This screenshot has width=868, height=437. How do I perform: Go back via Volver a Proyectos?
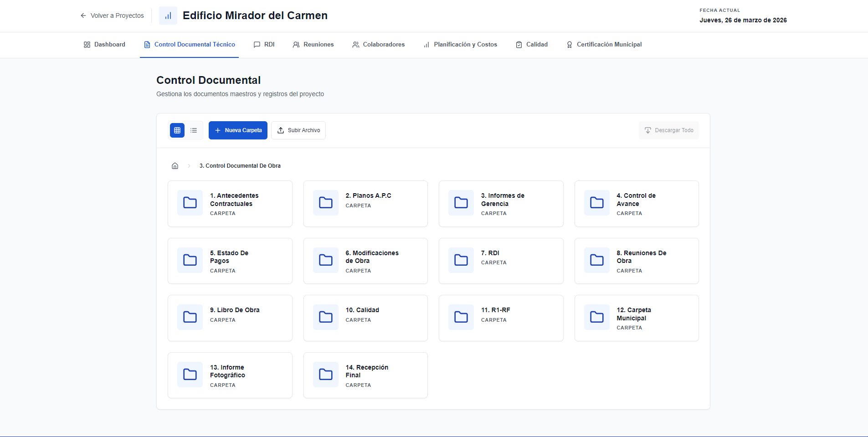pos(112,15)
